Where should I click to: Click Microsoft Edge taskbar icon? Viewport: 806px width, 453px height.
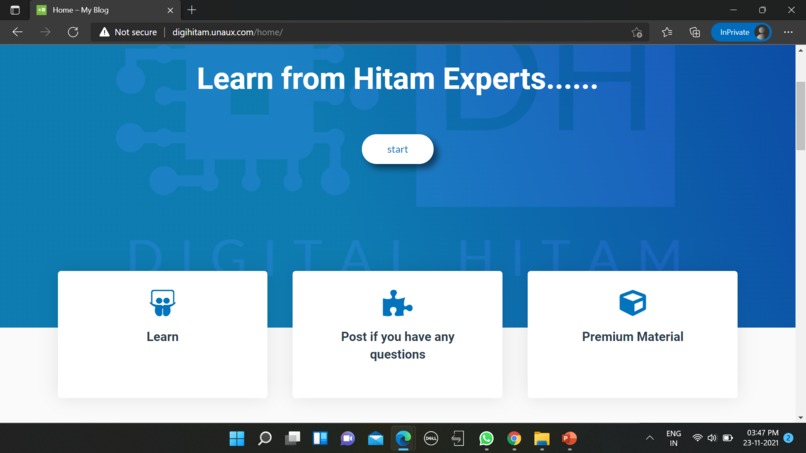pos(404,438)
